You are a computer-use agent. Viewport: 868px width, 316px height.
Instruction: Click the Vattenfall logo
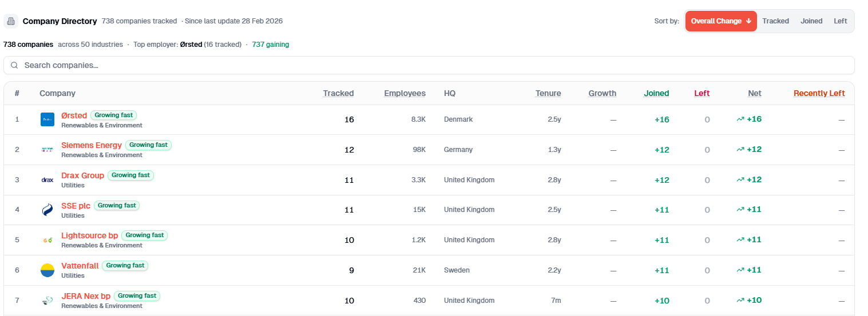coord(47,270)
